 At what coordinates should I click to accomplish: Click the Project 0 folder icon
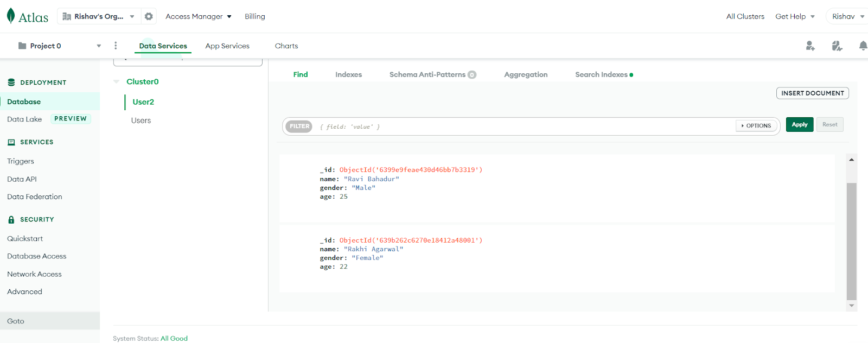22,46
